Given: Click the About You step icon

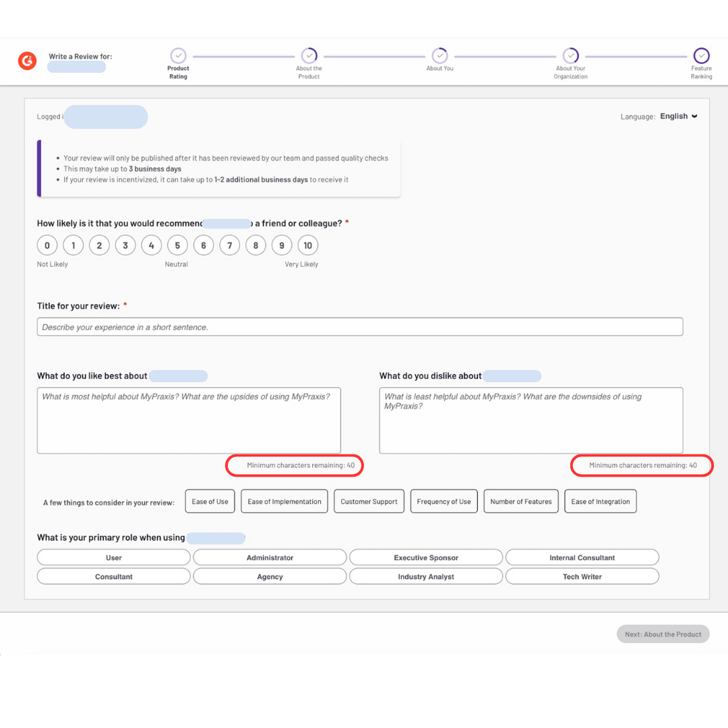Looking at the screenshot, I should 439,55.
